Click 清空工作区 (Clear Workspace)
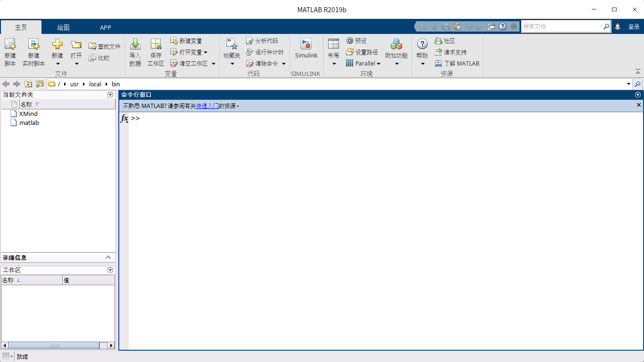 pyautogui.click(x=189, y=63)
